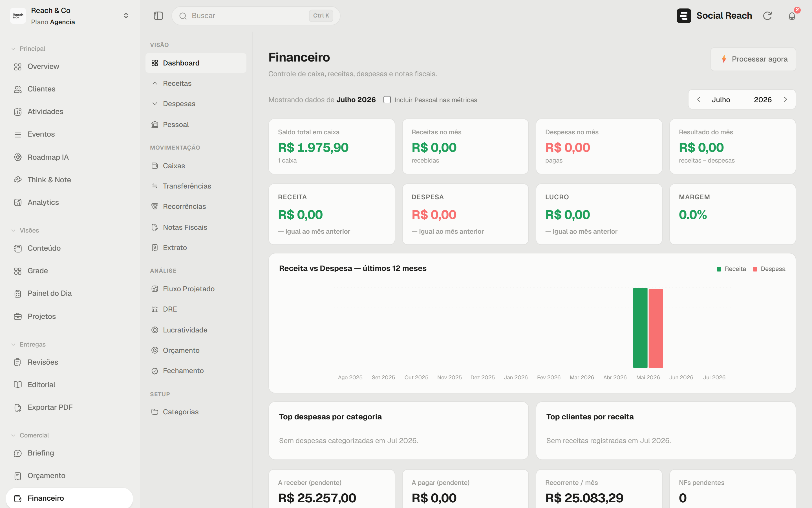Image resolution: width=812 pixels, height=508 pixels.
Task: Collapse the Entregas section
Action: coord(28,344)
